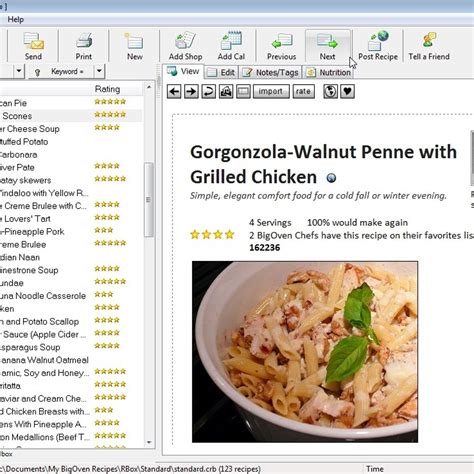This screenshot has width=474, height=474.
Task: Click the rate button
Action: (303, 91)
